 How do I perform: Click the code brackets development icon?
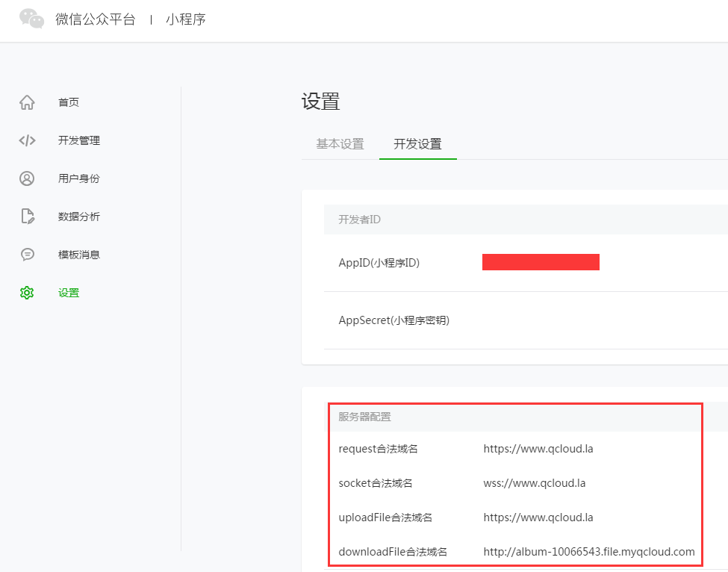[x=27, y=140]
